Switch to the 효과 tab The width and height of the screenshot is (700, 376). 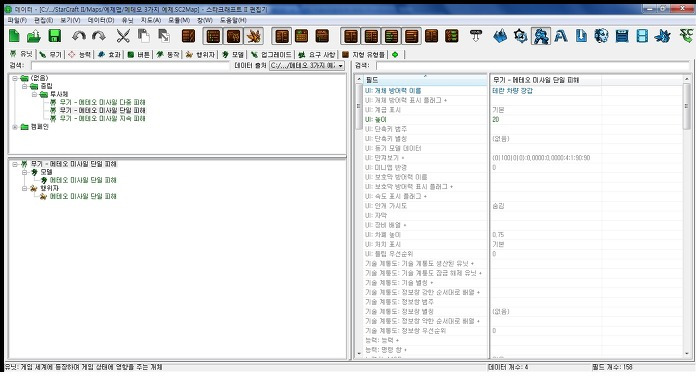click(x=109, y=54)
